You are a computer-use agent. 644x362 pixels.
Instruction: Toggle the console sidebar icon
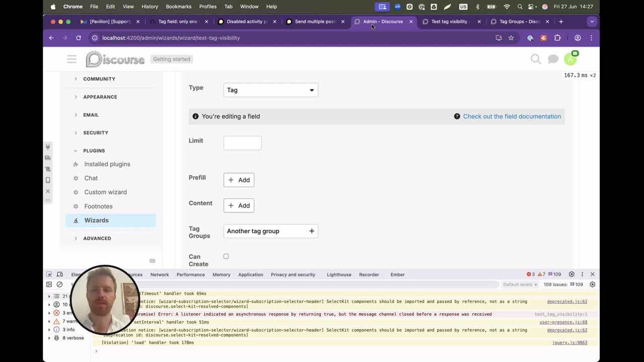[x=49, y=285]
